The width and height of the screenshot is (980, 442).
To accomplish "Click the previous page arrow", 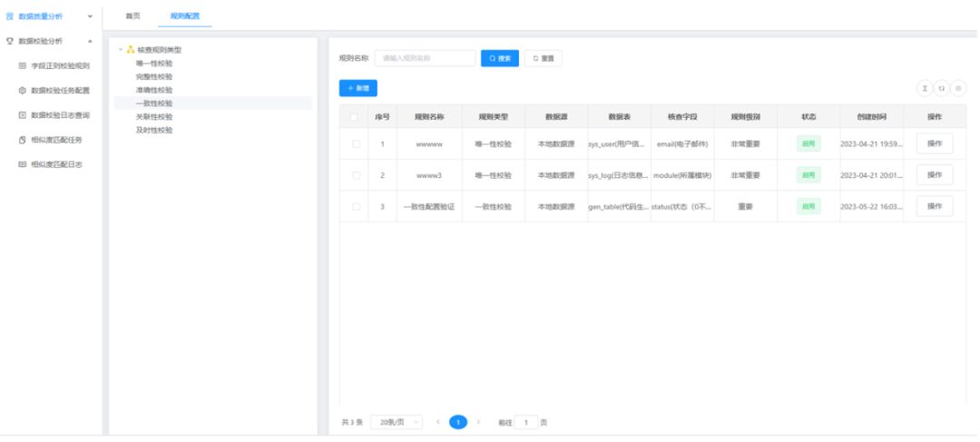I will click(x=437, y=422).
